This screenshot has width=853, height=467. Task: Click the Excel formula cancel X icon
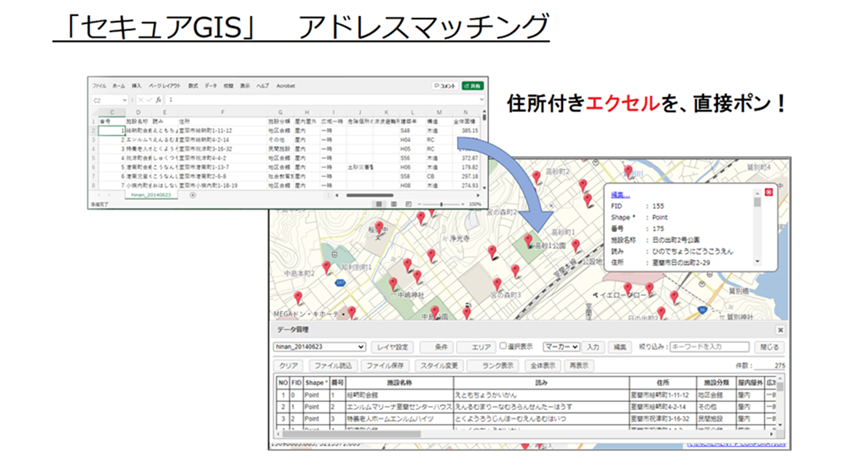140,100
